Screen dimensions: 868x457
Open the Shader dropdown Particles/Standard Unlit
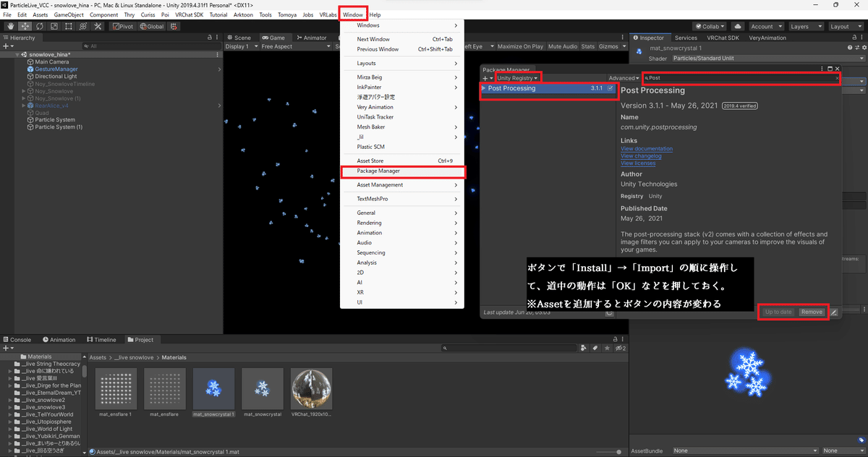coord(768,59)
